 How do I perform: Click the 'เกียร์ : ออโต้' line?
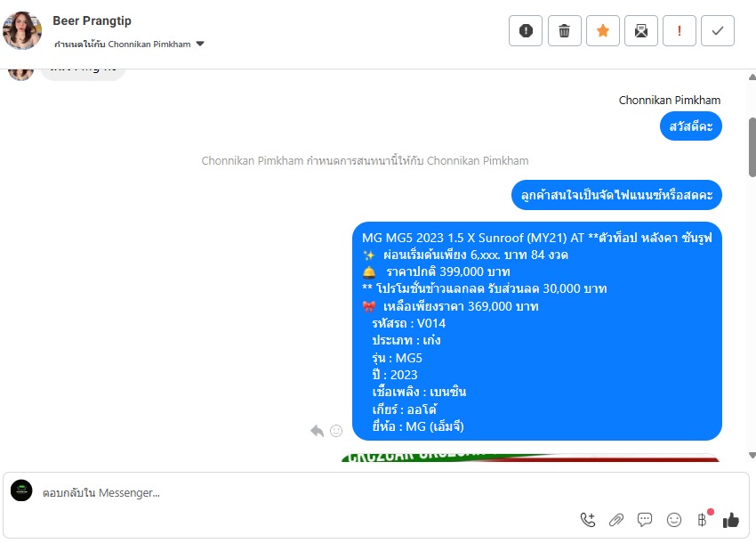[x=404, y=409]
